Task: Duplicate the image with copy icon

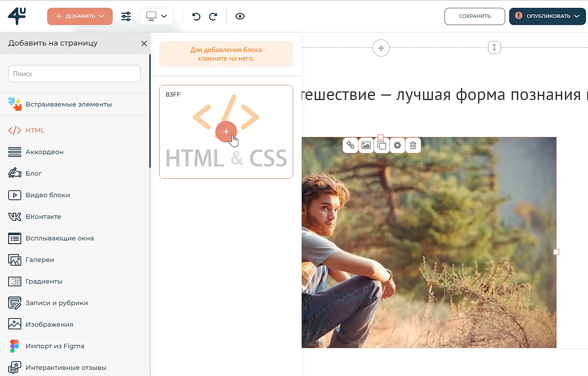Action: (x=381, y=145)
